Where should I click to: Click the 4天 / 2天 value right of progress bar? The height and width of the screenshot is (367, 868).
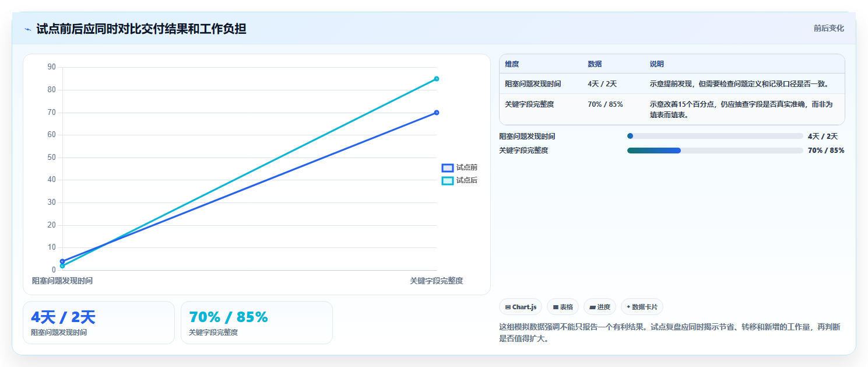pyautogui.click(x=823, y=137)
